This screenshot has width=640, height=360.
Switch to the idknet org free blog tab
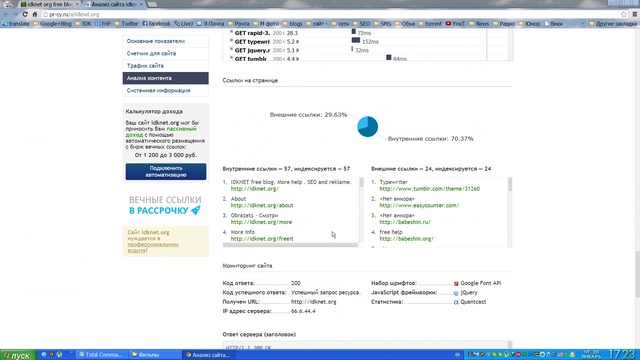click(49, 4)
